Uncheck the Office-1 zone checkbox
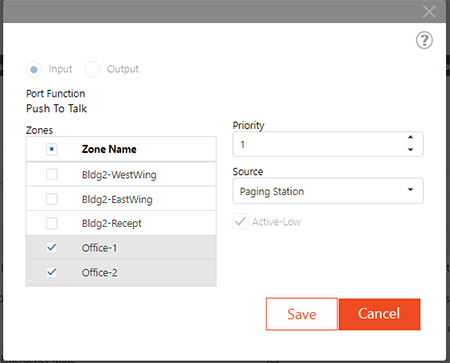The image size is (450, 363). tap(52, 248)
